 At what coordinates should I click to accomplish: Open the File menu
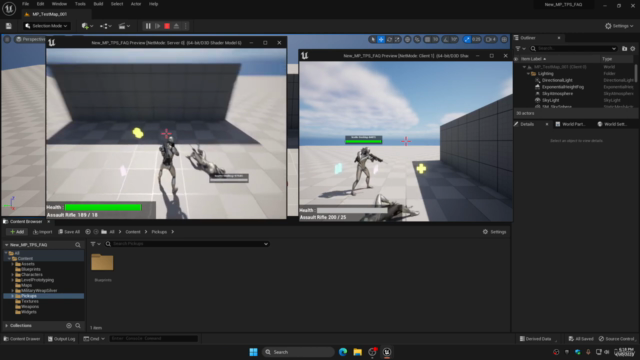[x=25, y=4]
